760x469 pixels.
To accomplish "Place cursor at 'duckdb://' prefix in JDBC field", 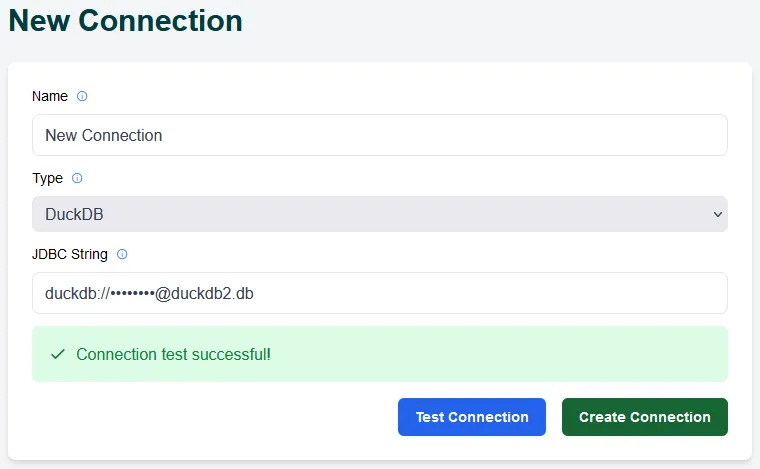I will pos(76,293).
